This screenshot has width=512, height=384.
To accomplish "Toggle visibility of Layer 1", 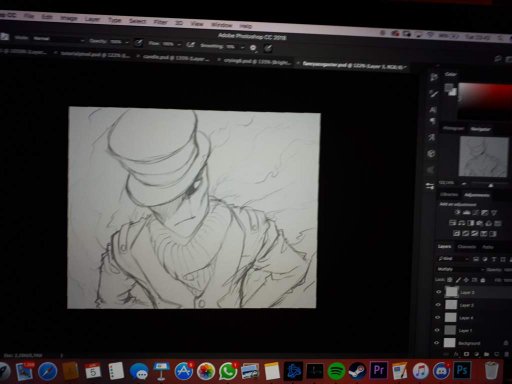I will click(437, 330).
